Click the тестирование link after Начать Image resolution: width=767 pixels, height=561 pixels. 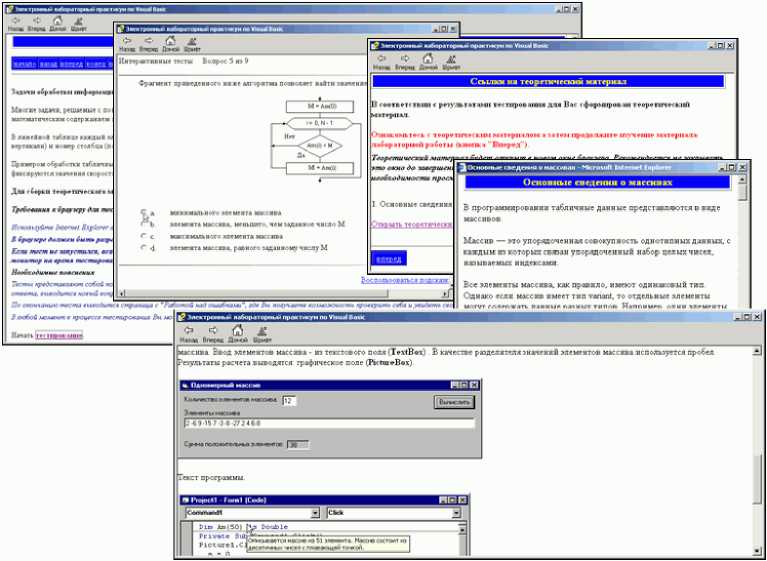pyautogui.click(x=59, y=336)
